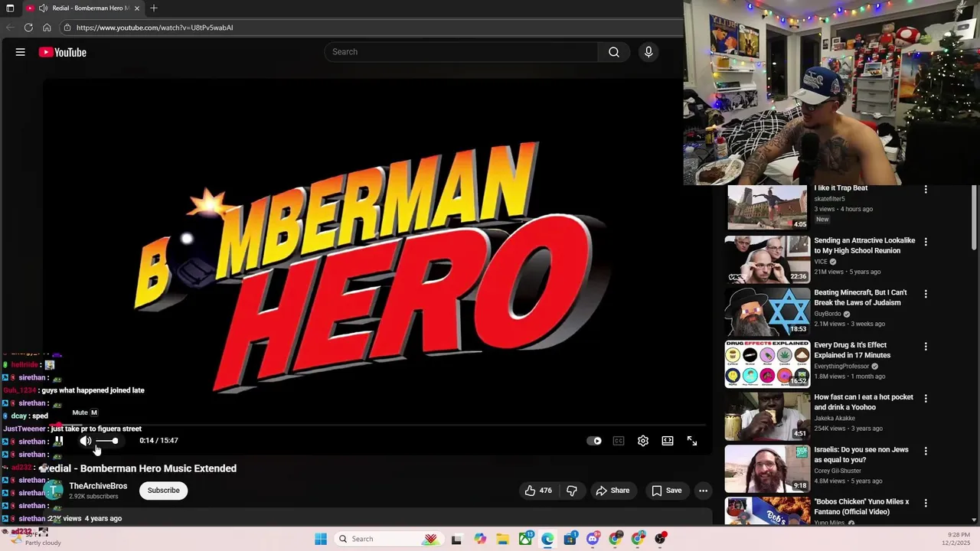980x551 pixels.
Task: Click TheArchiveBros channel avatar
Action: tap(53, 491)
